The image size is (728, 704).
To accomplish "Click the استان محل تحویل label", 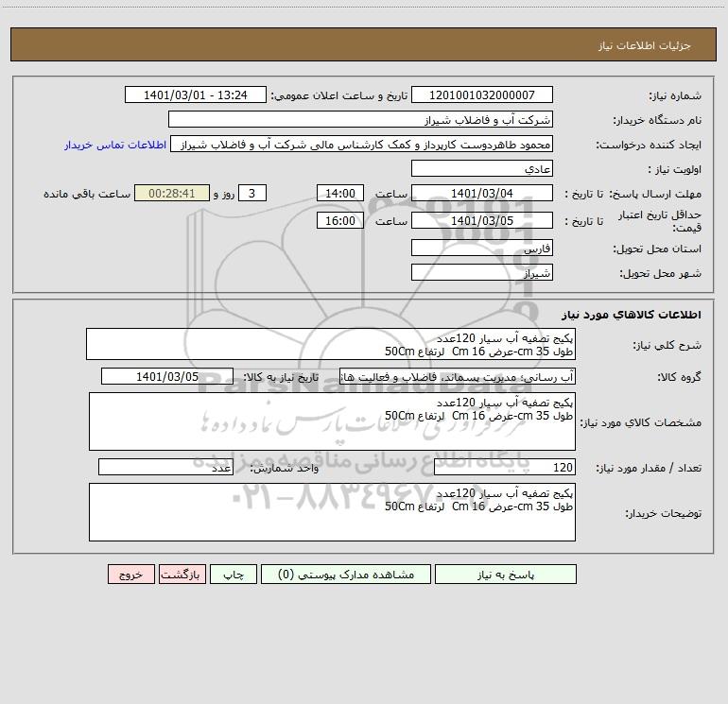I will 657,249.
